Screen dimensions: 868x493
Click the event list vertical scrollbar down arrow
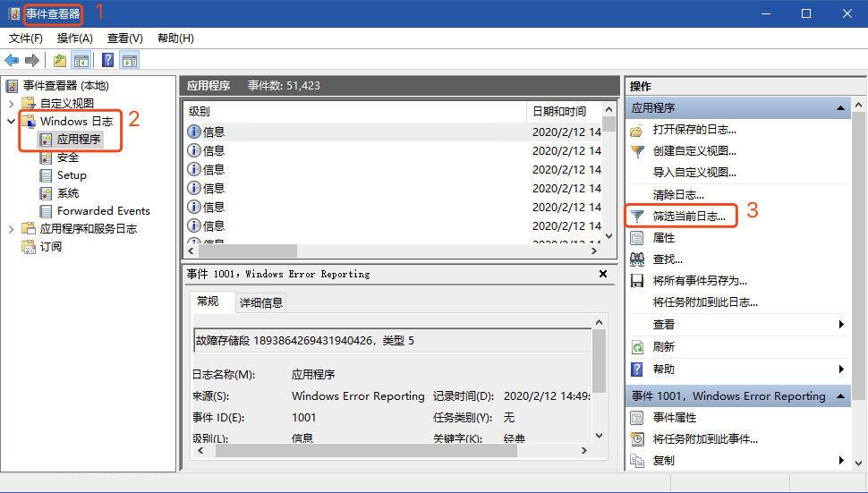click(x=608, y=235)
